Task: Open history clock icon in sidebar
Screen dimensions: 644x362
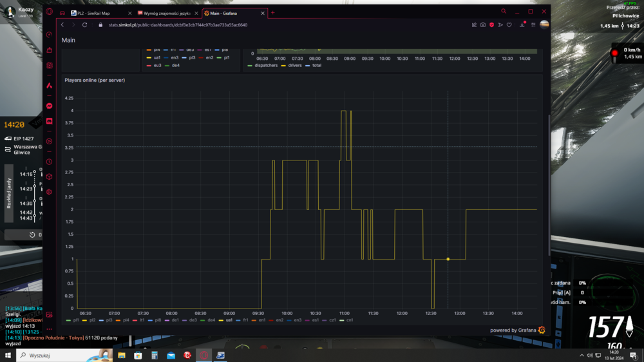Action: [x=50, y=162]
